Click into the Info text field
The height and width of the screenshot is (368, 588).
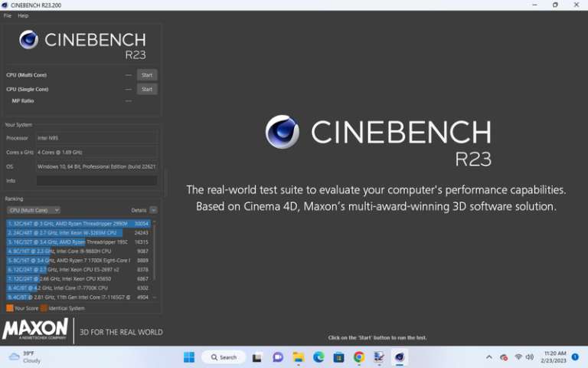pyautogui.click(x=96, y=181)
